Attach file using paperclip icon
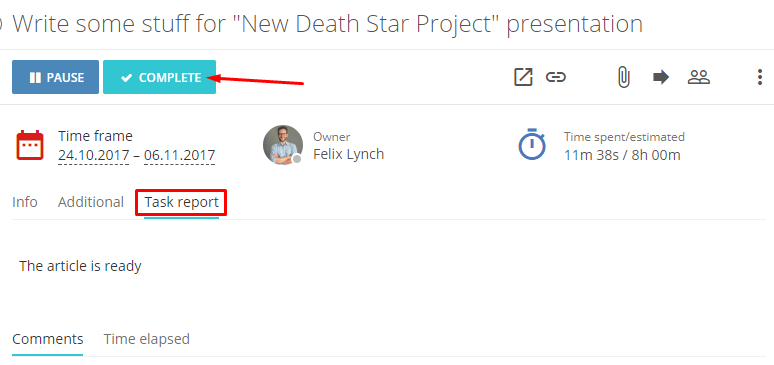 (623, 78)
